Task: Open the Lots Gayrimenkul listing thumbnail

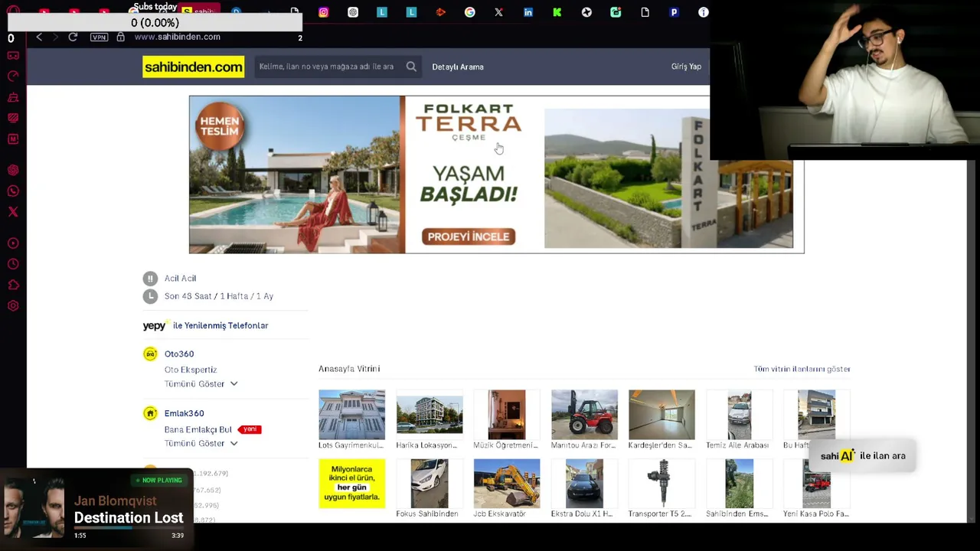Action: tap(351, 415)
